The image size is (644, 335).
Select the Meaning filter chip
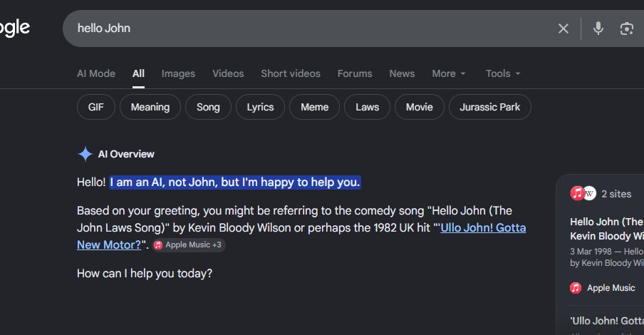[150, 107]
